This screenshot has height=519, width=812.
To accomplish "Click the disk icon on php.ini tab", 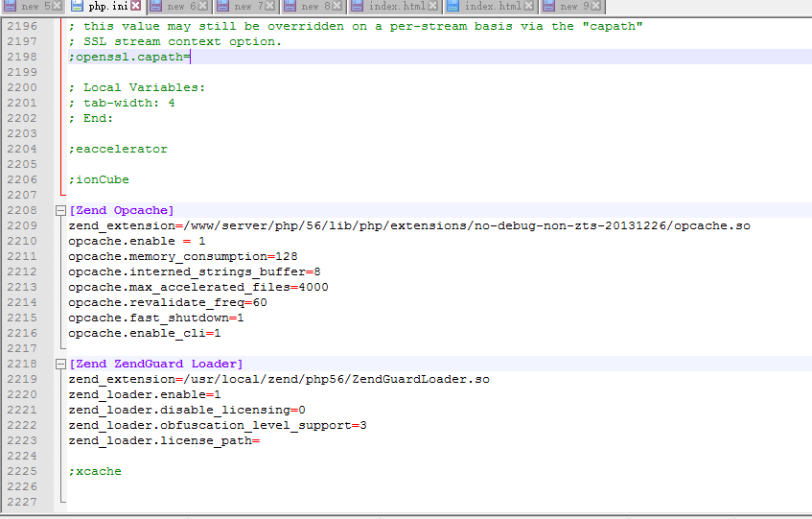I will click(77, 6).
